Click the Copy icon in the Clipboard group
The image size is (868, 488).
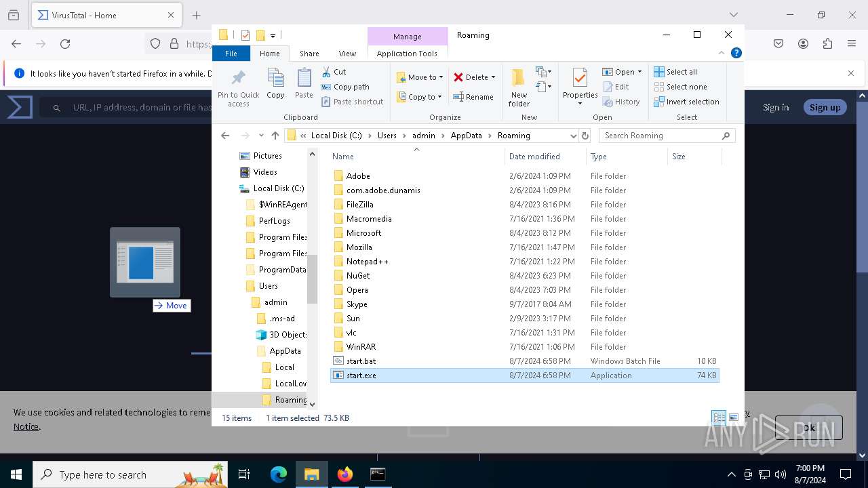[275, 84]
